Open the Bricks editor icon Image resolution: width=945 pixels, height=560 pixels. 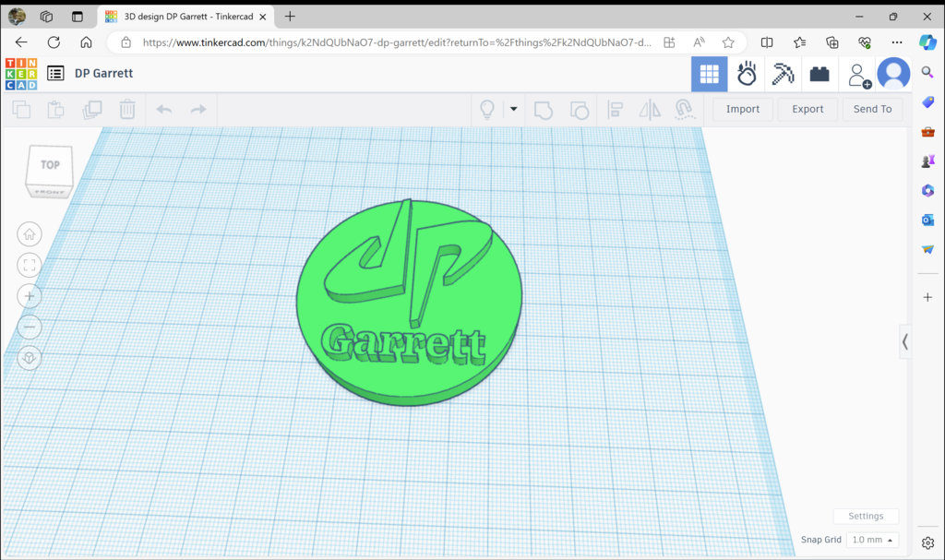(x=819, y=74)
